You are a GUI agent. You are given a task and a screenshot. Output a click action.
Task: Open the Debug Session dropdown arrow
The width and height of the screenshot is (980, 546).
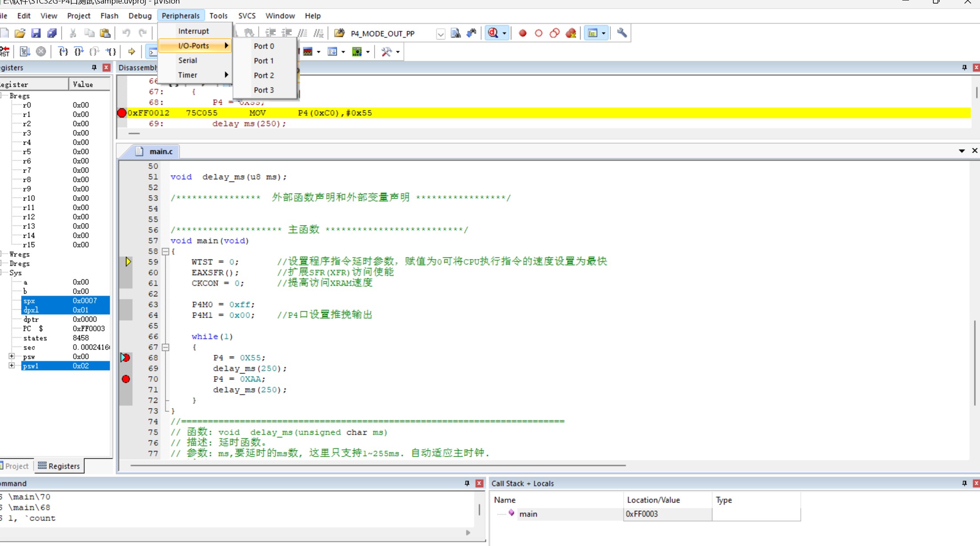[x=504, y=34]
